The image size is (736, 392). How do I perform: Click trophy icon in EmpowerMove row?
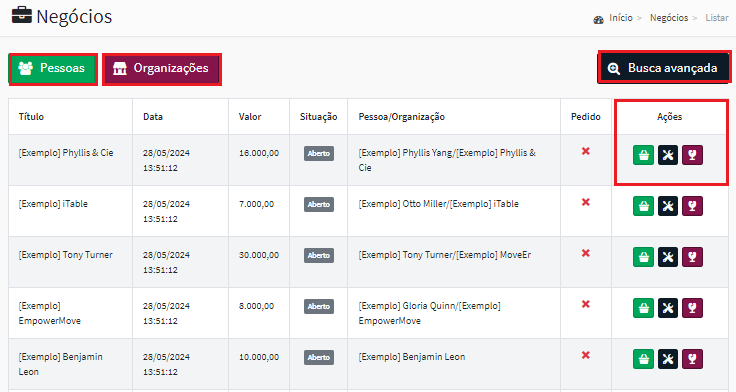[692, 308]
